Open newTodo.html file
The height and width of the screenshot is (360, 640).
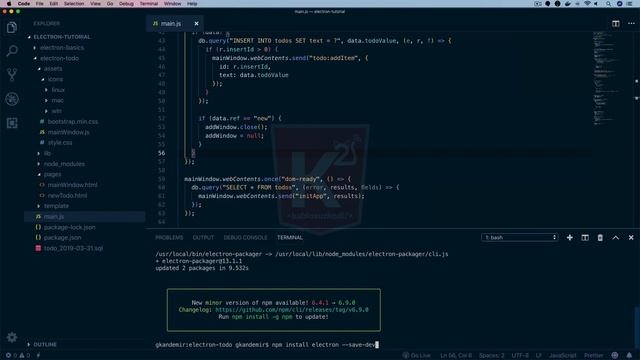tap(67, 196)
